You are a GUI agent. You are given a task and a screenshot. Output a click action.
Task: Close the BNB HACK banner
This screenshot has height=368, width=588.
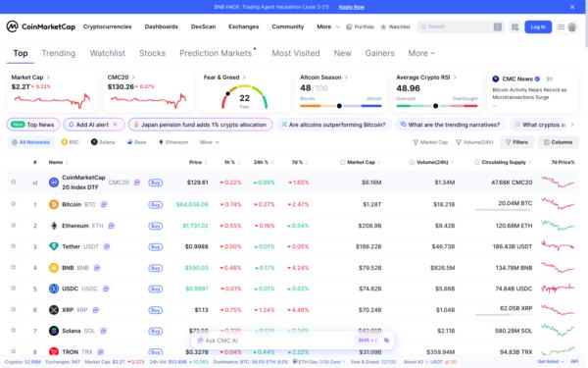click(x=572, y=7)
